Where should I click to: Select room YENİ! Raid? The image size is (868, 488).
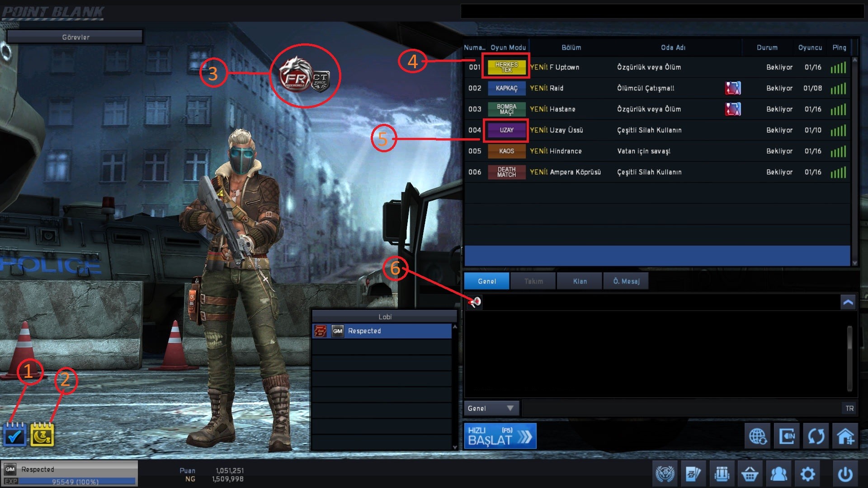tap(658, 88)
